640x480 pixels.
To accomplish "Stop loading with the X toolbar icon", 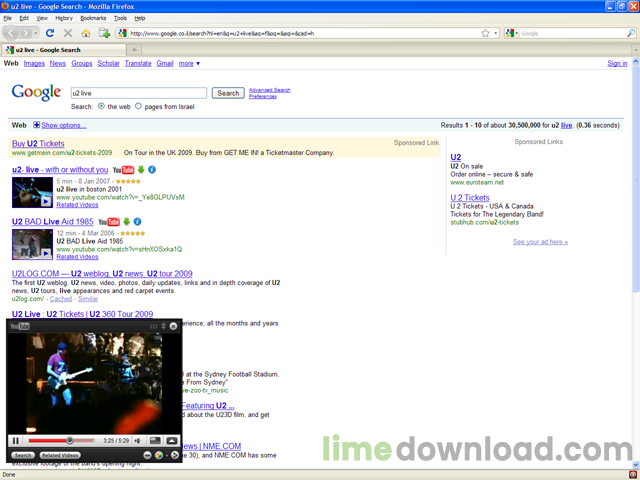I will pyautogui.click(x=68, y=33).
